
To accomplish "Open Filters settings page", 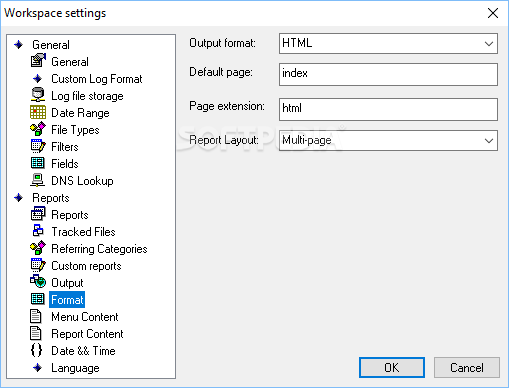I will pos(65,147).
